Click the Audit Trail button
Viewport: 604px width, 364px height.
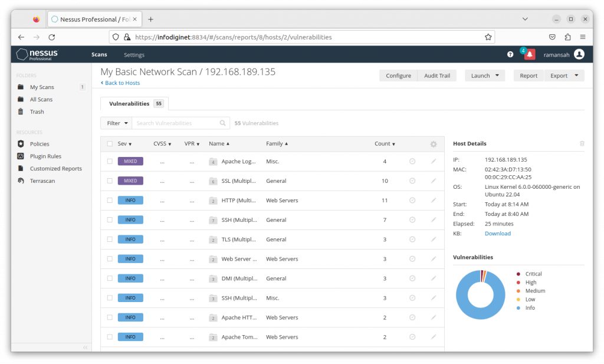tap(437, 76)
